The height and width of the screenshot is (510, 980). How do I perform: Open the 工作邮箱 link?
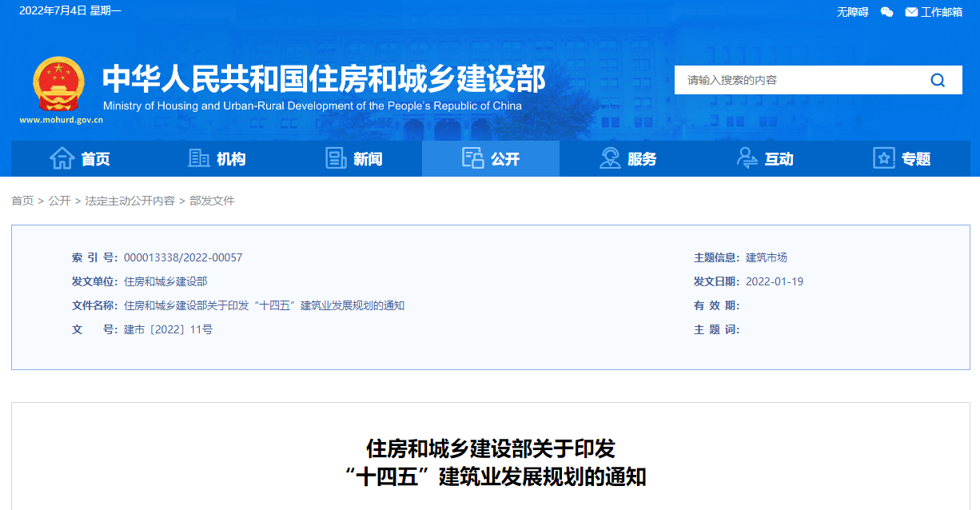click(942, 12)
